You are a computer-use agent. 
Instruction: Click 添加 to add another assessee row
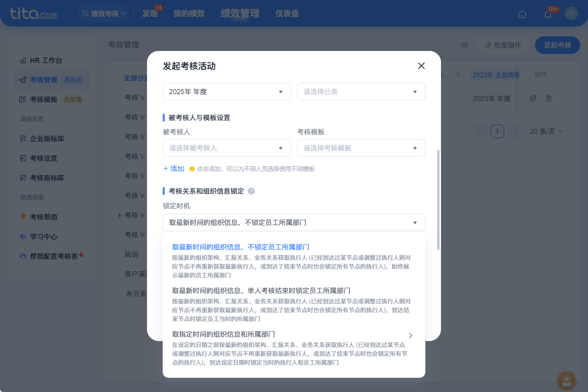pos(173,168)
